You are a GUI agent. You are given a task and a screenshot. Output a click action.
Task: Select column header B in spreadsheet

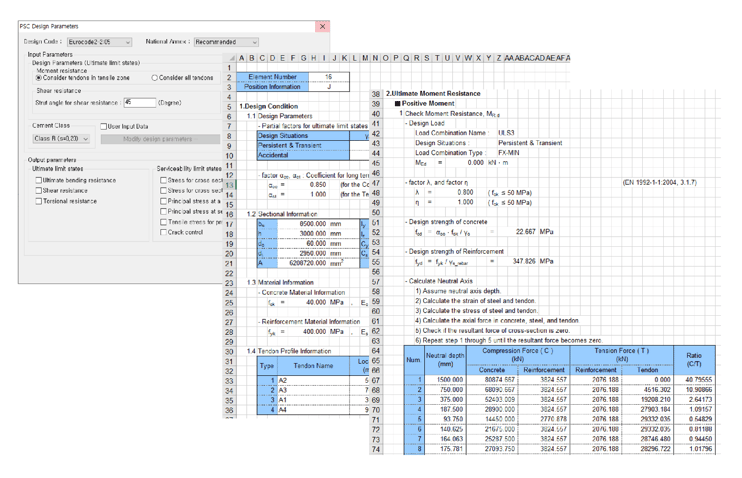coord(254,59)
